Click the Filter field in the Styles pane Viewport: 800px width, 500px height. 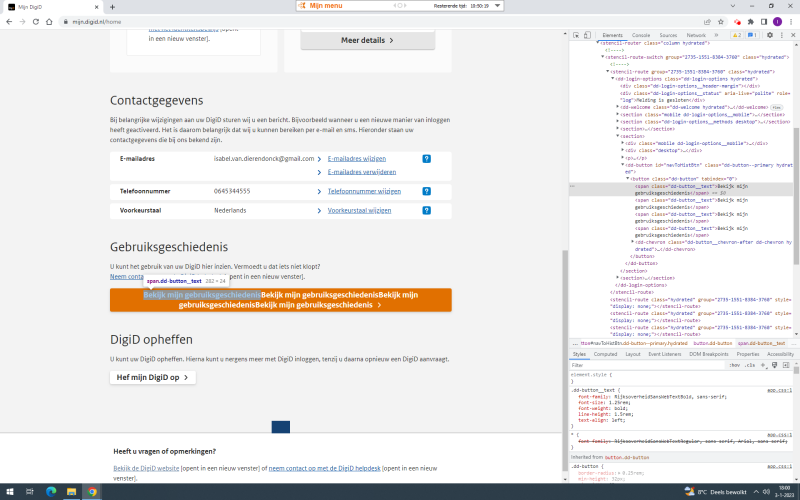(x=640, y=366)
